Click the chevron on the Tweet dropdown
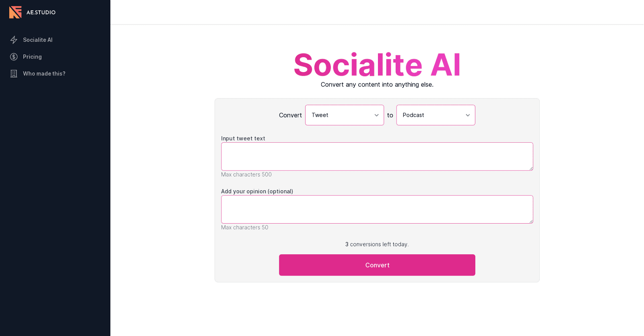 pyautogui.click(x=377, y=115)
